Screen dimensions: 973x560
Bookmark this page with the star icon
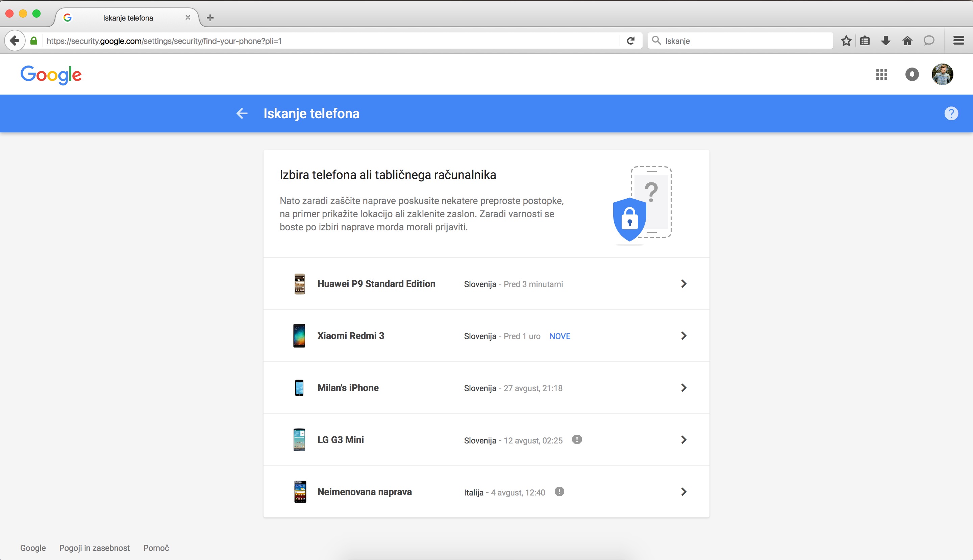pos(846,41)
